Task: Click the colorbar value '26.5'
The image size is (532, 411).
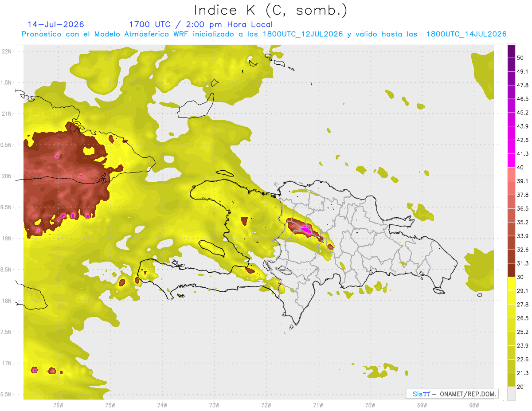Action: (x=523, y=318)
